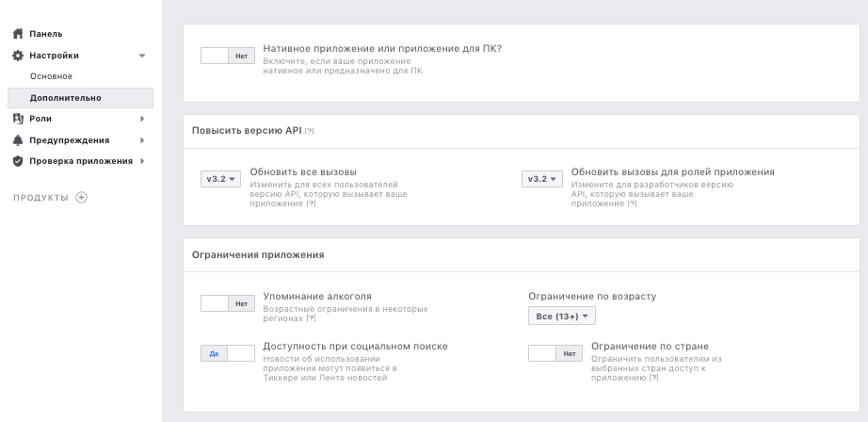The image size is (868, 422).
Task: Open help tooltip beside Повысить версию API
Action: (x=310, y=131)
